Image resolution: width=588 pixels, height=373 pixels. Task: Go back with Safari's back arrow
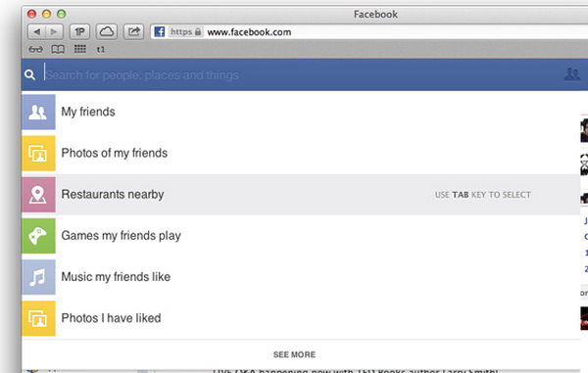[37, 32]
